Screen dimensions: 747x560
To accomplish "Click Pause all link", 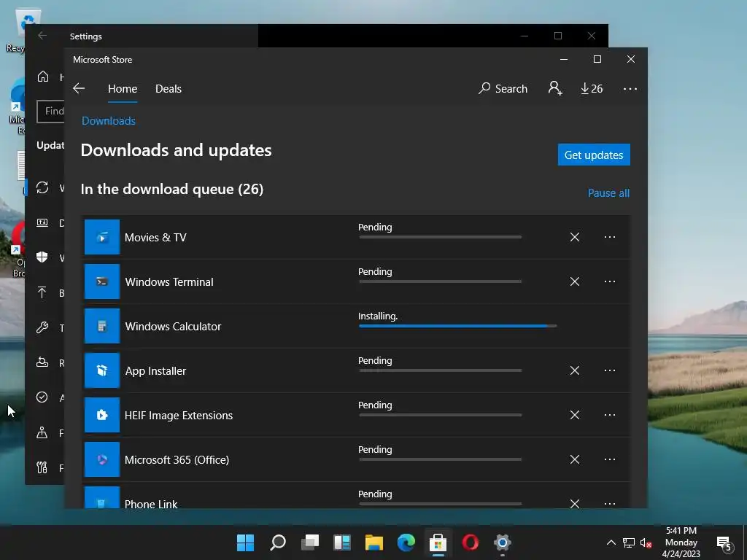I will point(608,192).
